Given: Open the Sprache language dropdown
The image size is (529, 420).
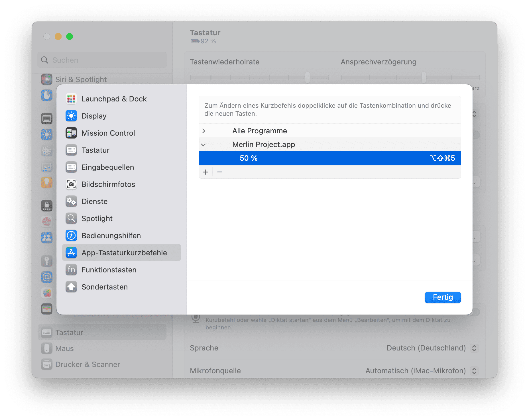Looking at the screenshot, I should [x=474, y=348].
